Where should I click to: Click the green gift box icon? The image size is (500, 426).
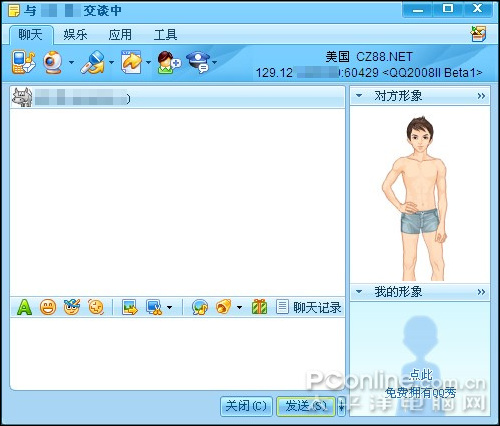click(259, 307)
